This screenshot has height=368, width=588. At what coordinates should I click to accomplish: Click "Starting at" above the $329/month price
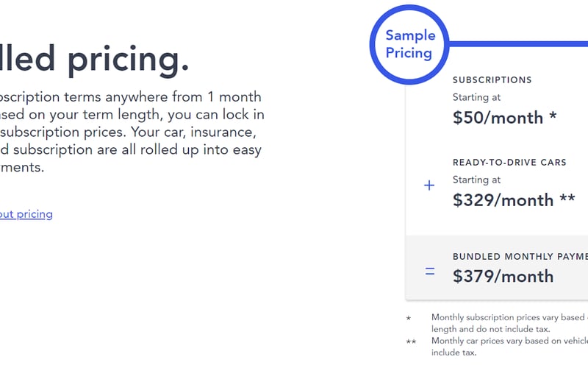476,180
